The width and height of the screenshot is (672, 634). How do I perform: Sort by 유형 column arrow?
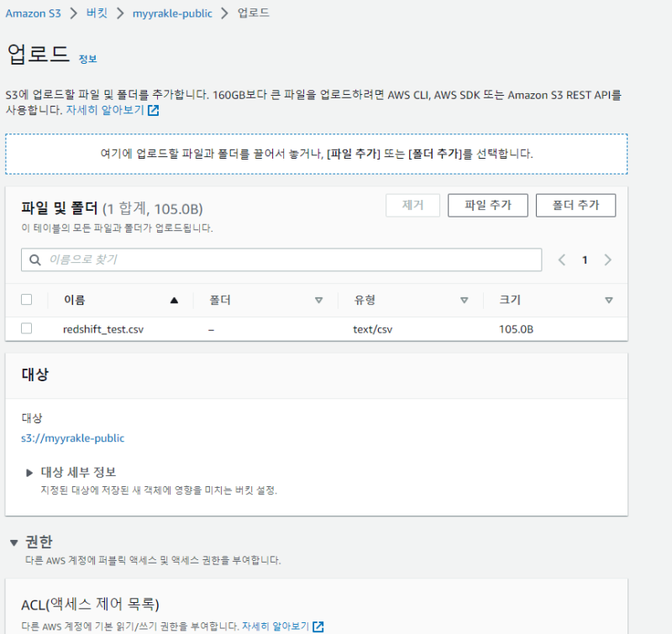[464, 300]
